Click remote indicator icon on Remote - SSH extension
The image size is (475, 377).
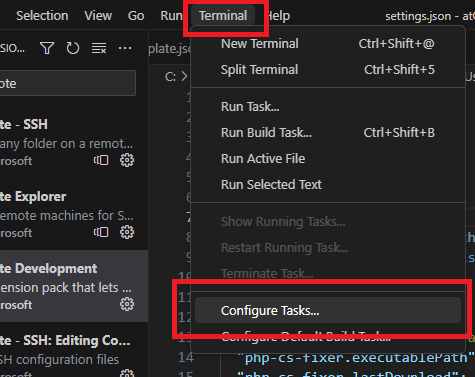click(x=101, y=160)
